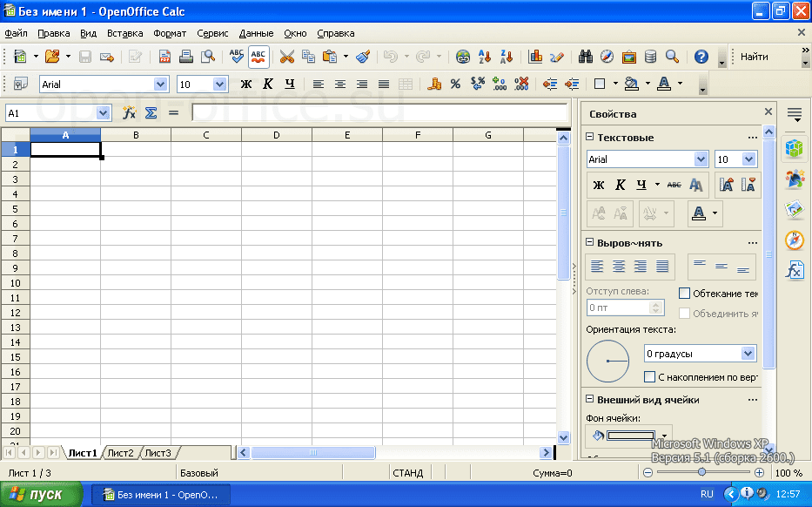Open the font name dropdown in formatting toolbar
The height and width of the screenshot is (507, 812).
pyautogui.click(x=160, y=84)
